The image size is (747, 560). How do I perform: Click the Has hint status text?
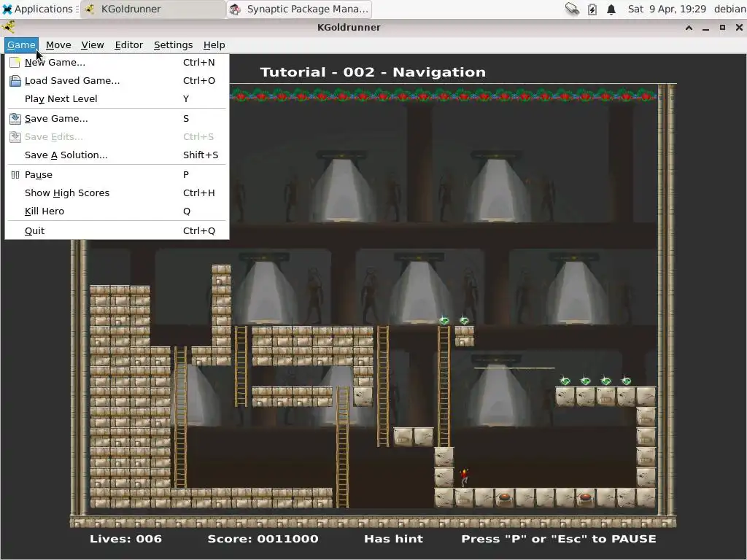click(393, 539)
